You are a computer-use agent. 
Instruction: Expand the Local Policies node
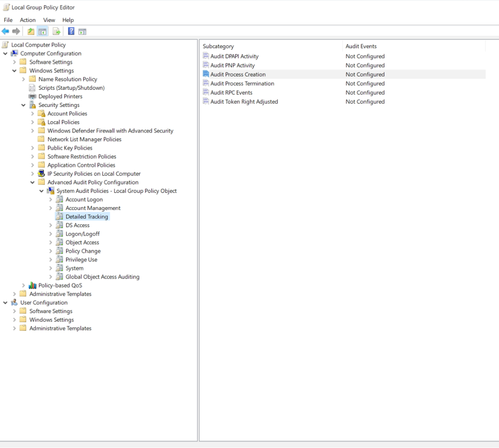point(33,122)
